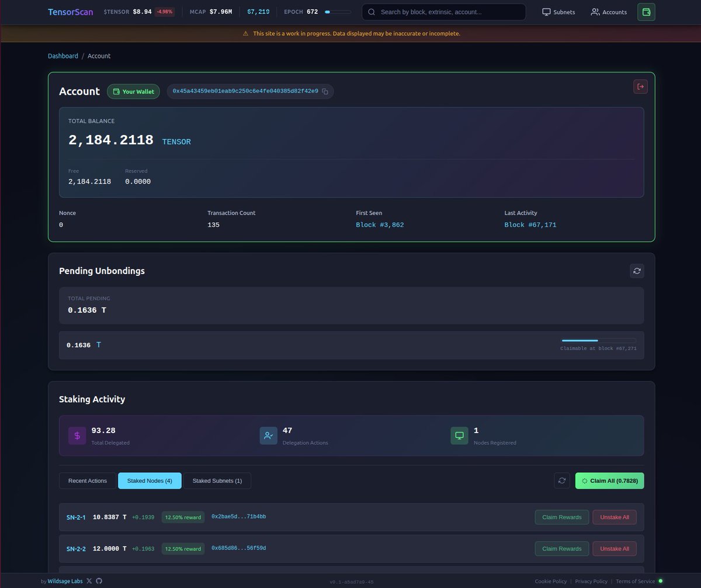Click the 0.1636 T pending unbonding row
Viewport: 701px width, 588px height.
pos(352,345)
